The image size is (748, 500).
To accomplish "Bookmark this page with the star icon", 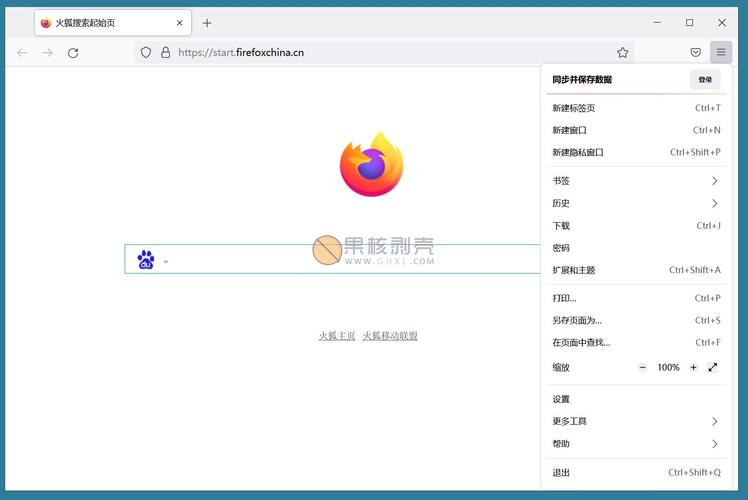I will [622, 52].
